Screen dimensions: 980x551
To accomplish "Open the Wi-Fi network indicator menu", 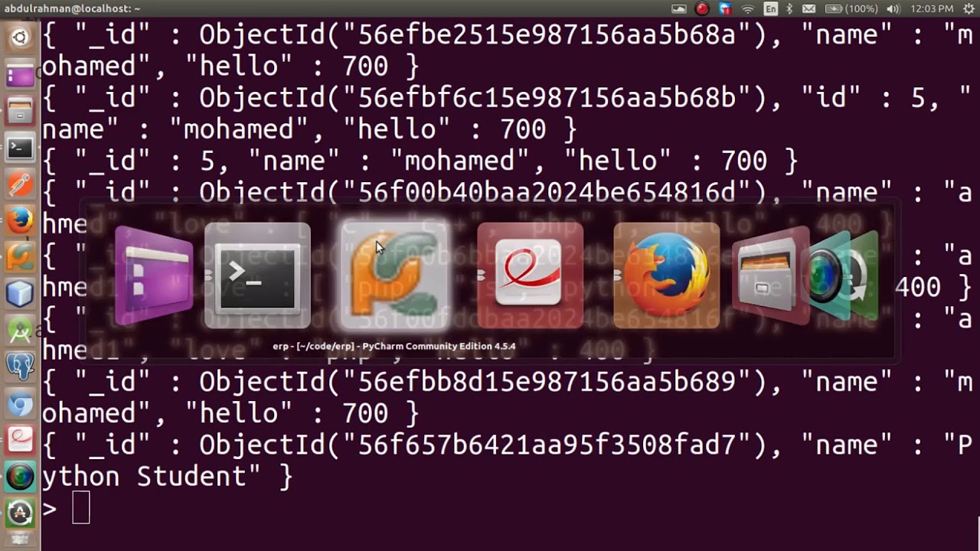I will click(748, 8).
